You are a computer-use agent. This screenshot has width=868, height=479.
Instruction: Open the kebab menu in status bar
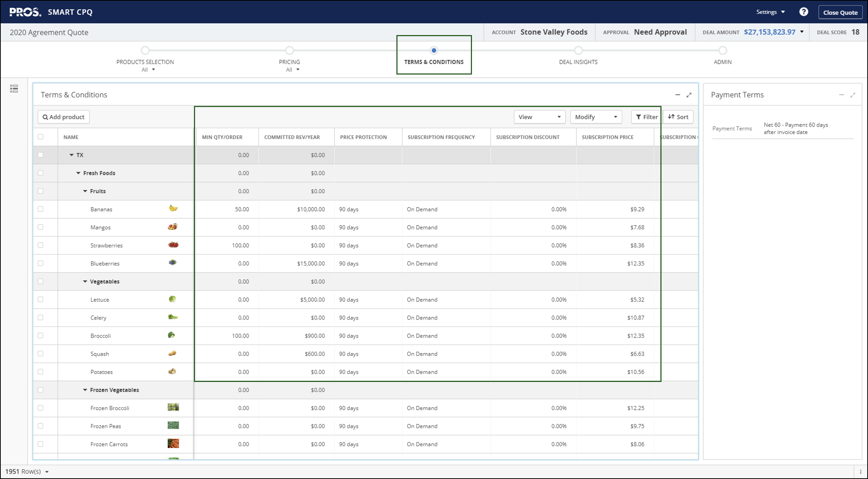coord(861,472)
